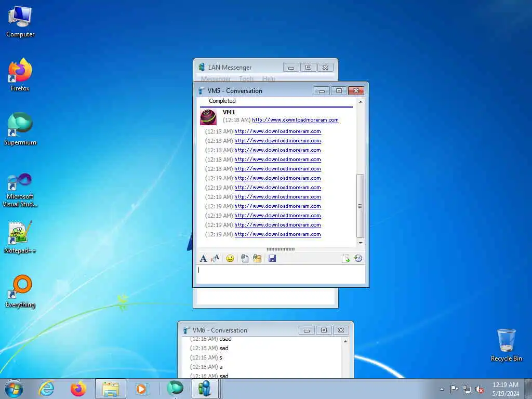The width and height of the screenshot is (532, 399).
Task: Open the smiley emoticon picker
Action: [x=230, y=259]
